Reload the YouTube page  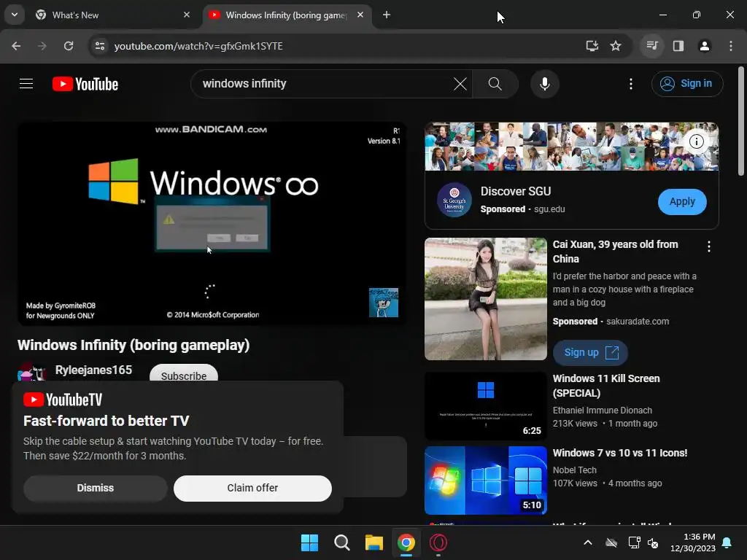pos(69,46)
